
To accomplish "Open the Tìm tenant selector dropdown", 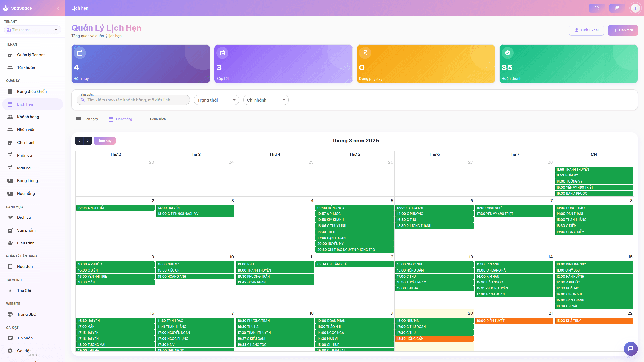I will click(32, 30).
